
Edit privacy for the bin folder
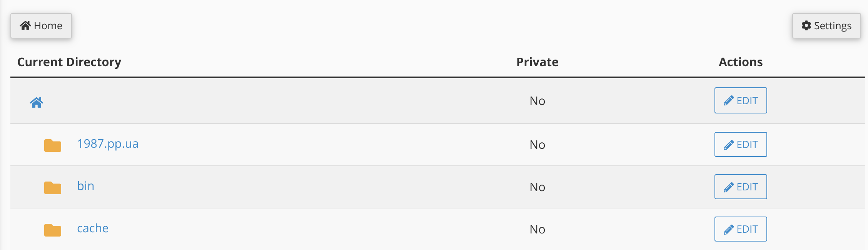point(740,187)
